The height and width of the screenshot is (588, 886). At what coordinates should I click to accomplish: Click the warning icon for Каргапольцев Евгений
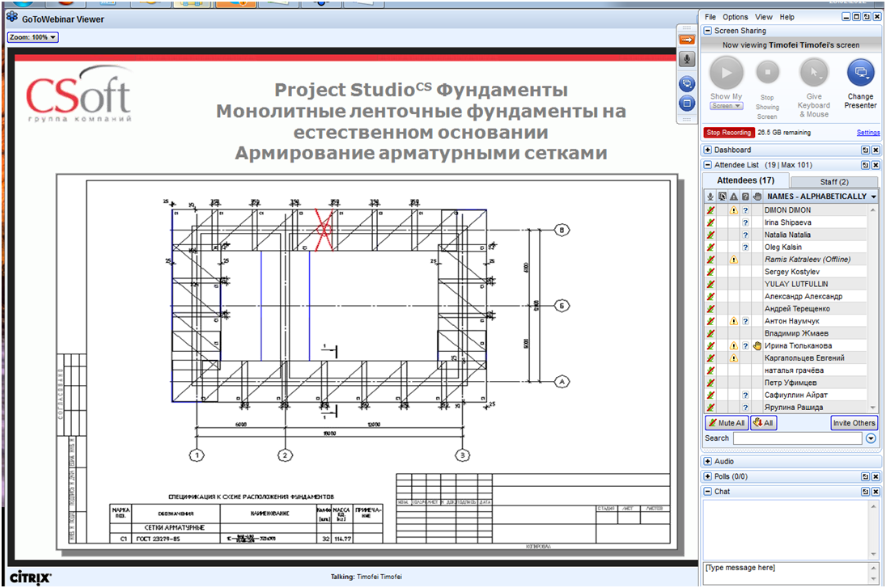(733, 358)
